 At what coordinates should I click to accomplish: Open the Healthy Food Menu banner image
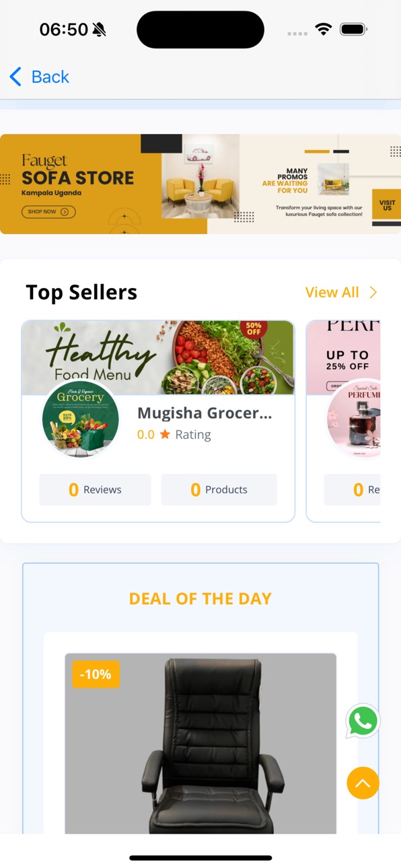pos(158,357)
